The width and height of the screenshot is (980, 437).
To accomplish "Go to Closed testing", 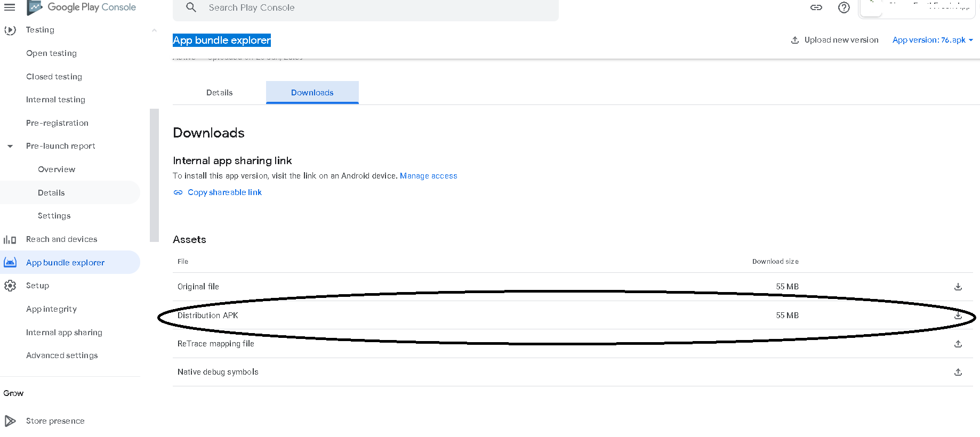I will 54,77.
